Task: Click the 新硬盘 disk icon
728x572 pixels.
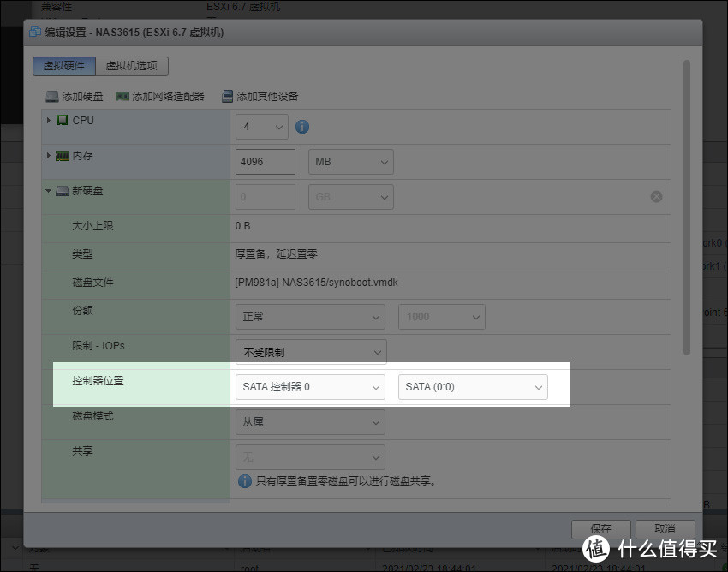Action: click(x=63, y=190)
